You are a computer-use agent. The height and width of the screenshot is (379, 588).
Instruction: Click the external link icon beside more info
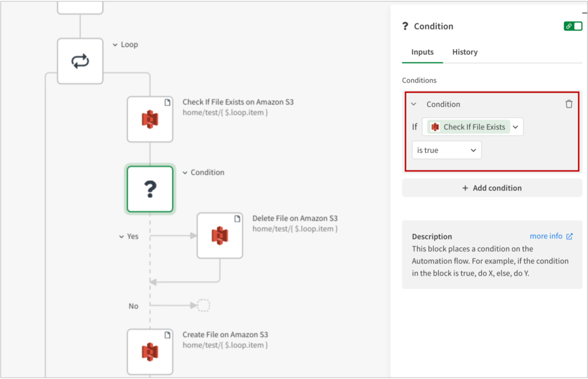tap(570, 236)
